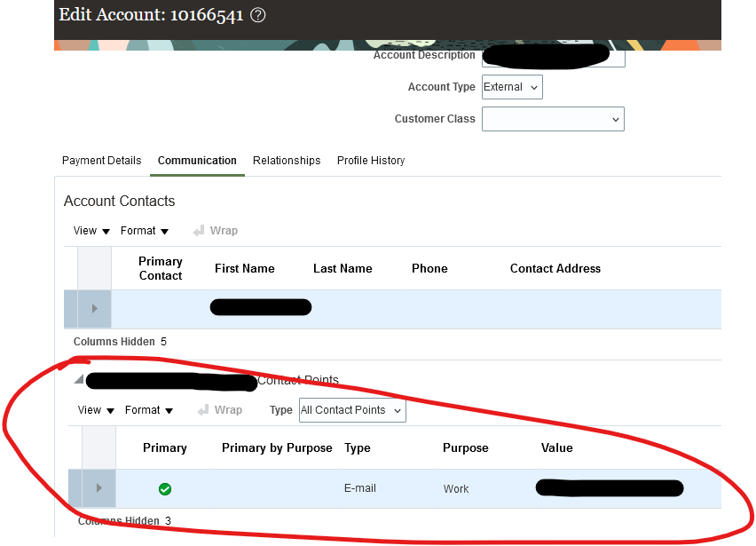Select the Communication tab
The width and height of the screenshot is (756, 546).
pyautogui.click(x=197, y=161)
